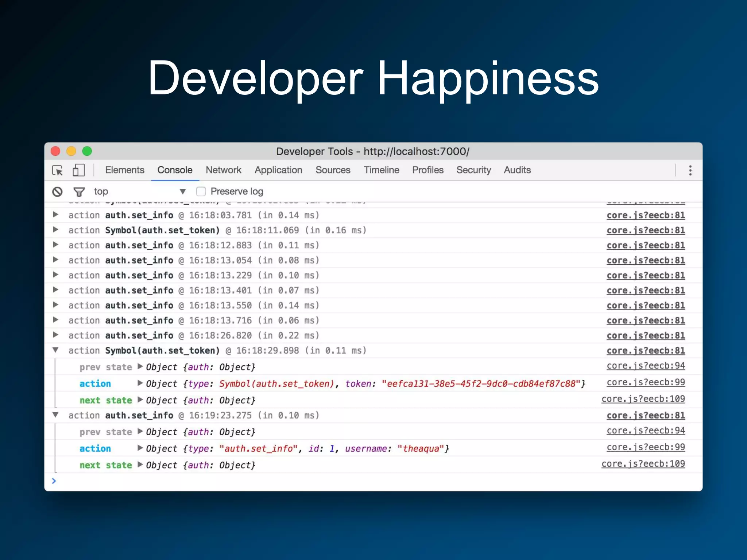The image size is (747, 560).
Task: Open the Security tab
Action: pos(474,170)
